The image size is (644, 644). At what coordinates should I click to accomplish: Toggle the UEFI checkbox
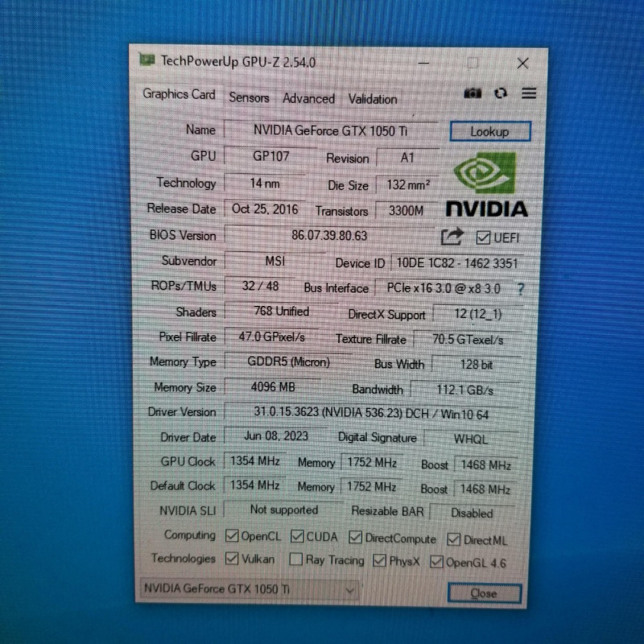483,237
